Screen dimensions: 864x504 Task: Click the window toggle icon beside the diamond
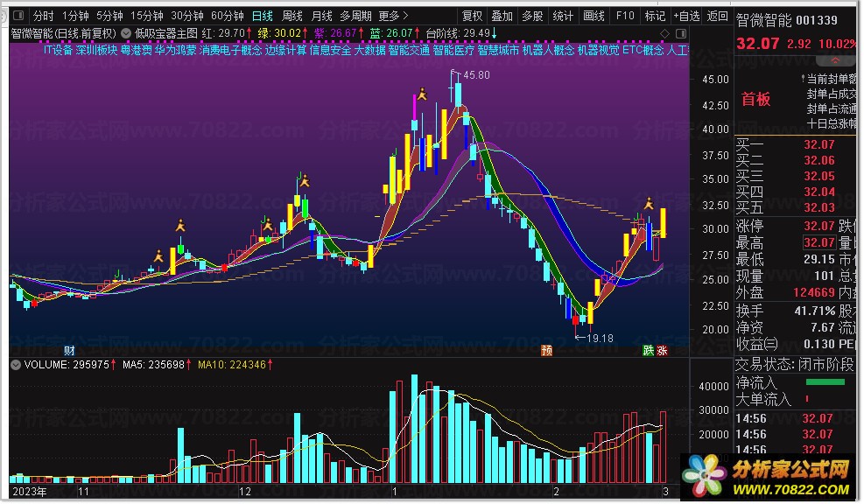681,33
